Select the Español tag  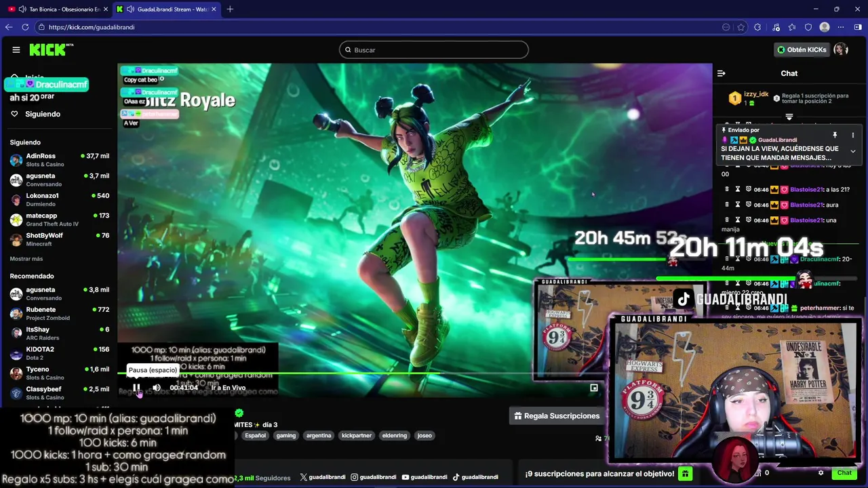pyautogui.click(x=255, y=436)
